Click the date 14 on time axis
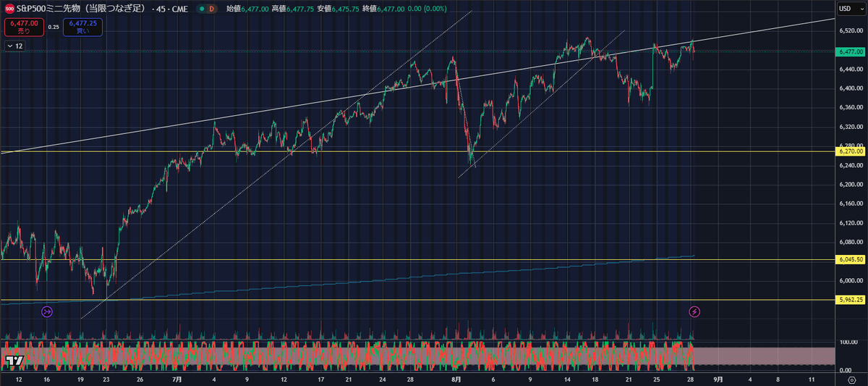This screenshot has height=386, width=868. (x=568, y=379)
